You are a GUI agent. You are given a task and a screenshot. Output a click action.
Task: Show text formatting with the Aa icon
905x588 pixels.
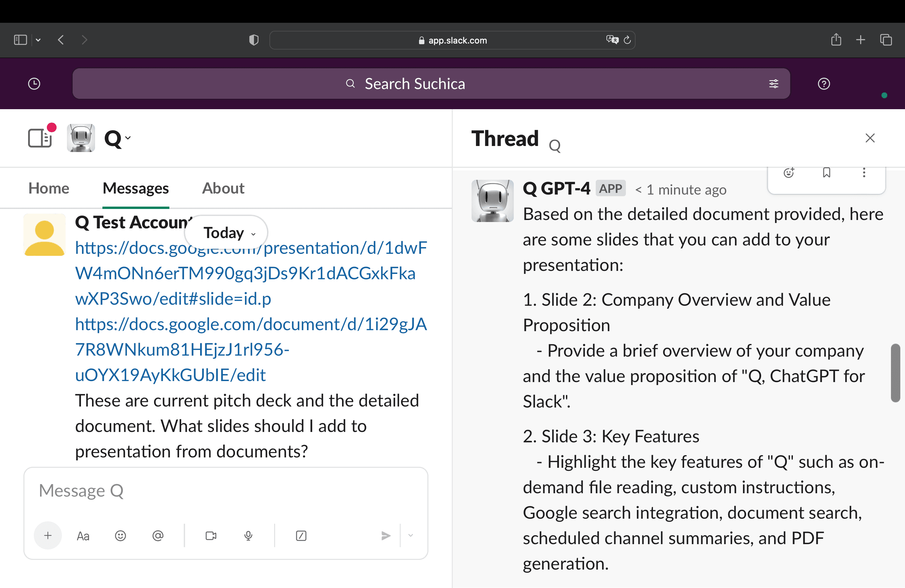click(83, 536)
